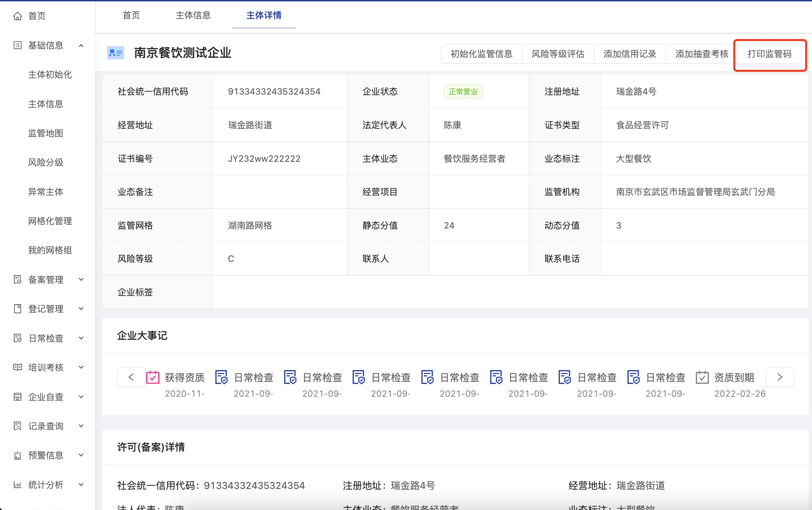Collapse the 基础信息 menu section
Image resolution: width=812 pixels, height=510 pixels.
pyautogui.click(x=81, y=45)
